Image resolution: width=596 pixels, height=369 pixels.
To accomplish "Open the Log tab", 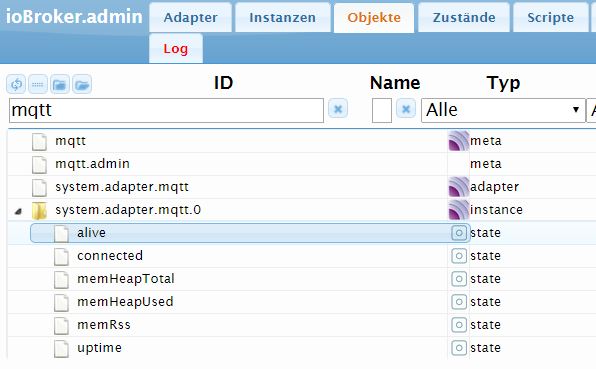I will 176,48.
